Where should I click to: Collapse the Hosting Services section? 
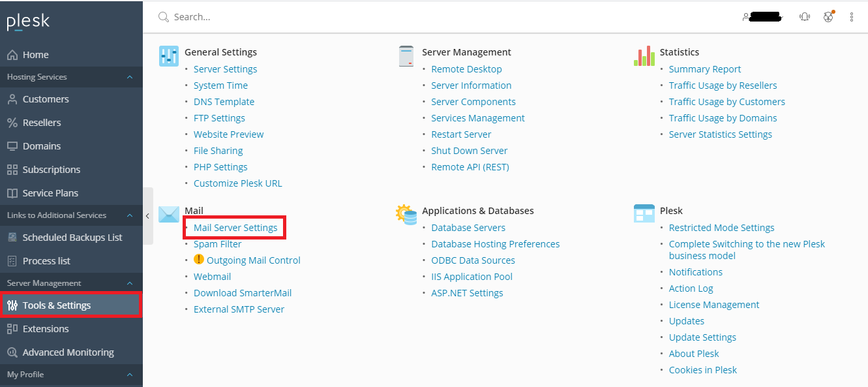click(x=129, y=77)
